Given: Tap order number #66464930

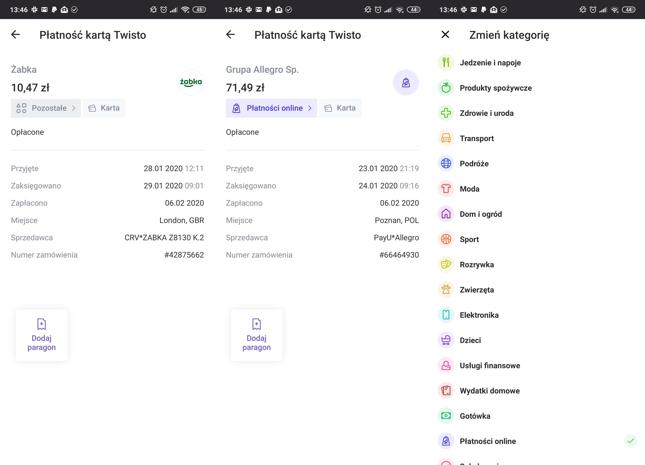Looking at the screenshot, I should click(x=399, y=255).
